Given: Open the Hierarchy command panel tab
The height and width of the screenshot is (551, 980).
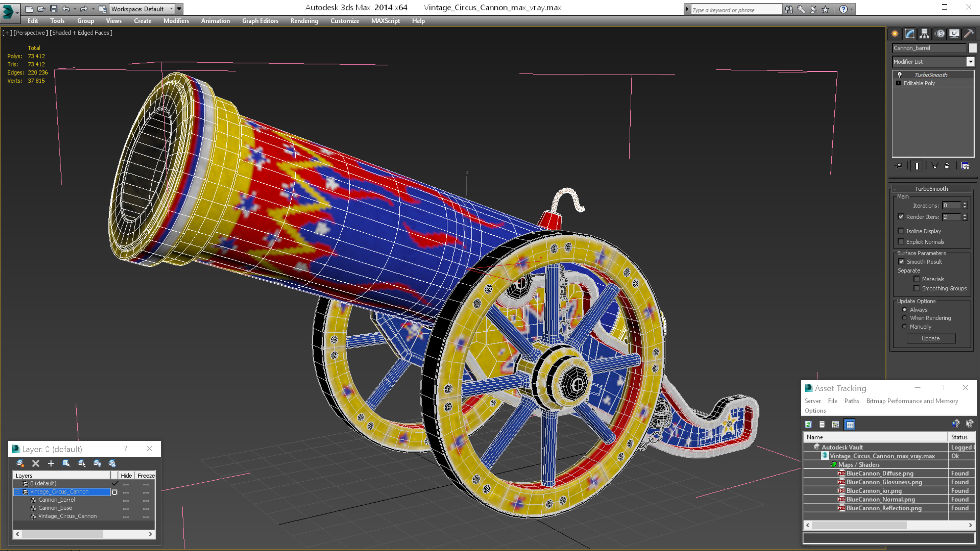Looking at the screenshot, I should (925, 34).
